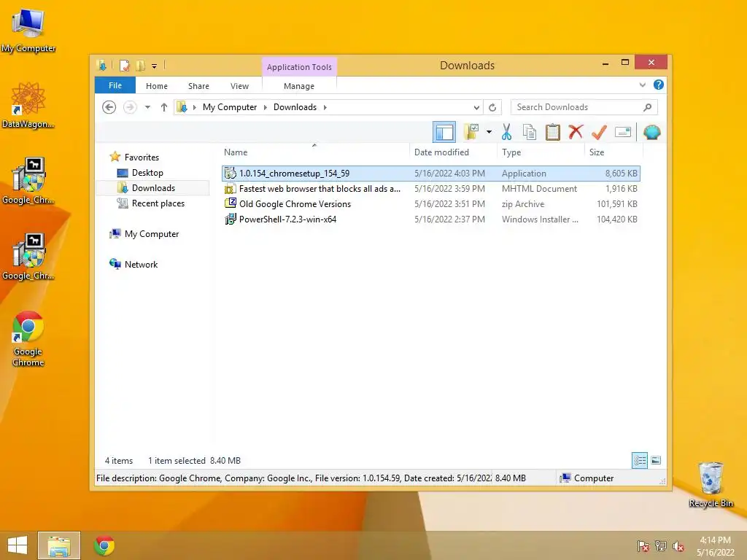Select Desktop in the navigation pane
The height and width of the screenshot is (560, 747).
tap(140, 172)
